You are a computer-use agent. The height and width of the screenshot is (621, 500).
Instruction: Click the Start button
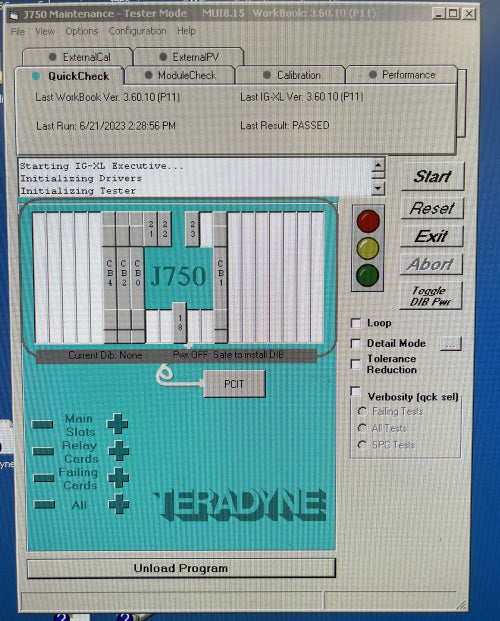point(432,176)
